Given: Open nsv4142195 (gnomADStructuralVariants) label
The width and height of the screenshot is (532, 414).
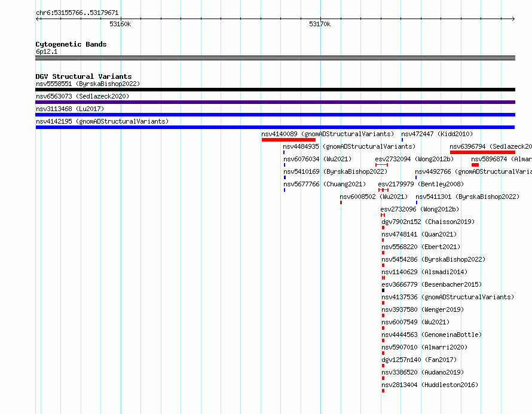Looking at the screenshot, I should coord(102,121).
